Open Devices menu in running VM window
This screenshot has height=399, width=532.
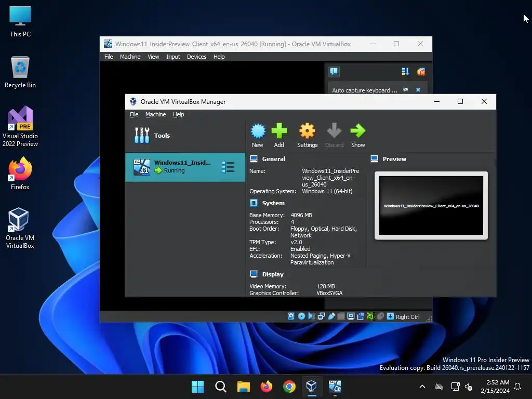coord(196,57)
